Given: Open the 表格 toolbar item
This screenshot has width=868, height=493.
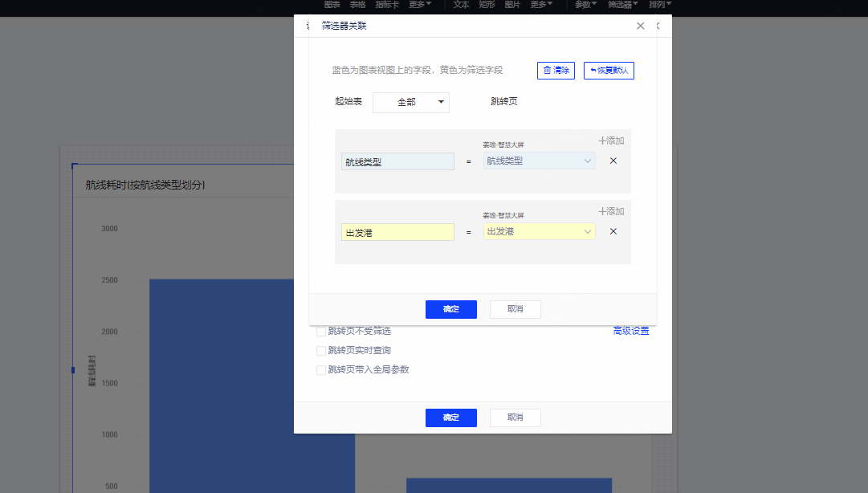Looking at the screenshot, I should pyautogui.click(x=357, y=5).
